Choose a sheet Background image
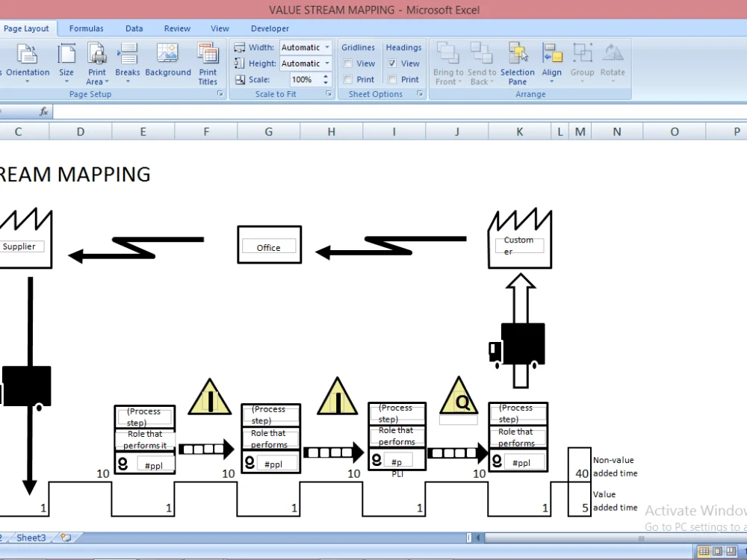 pos(167,60)
